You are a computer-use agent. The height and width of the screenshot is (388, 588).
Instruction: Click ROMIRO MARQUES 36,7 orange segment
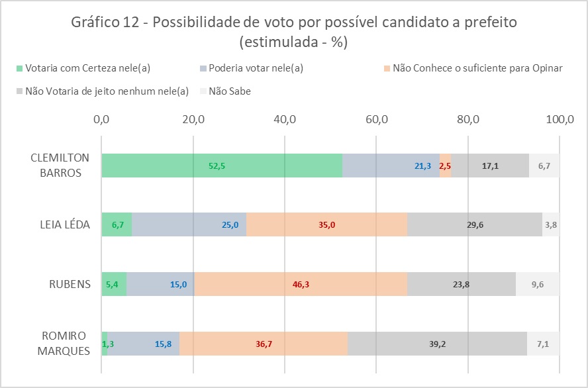click(x=264, y=344)
